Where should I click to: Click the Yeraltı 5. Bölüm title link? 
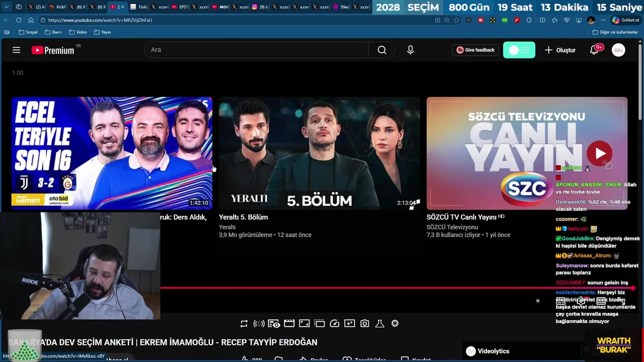point(243,217)
